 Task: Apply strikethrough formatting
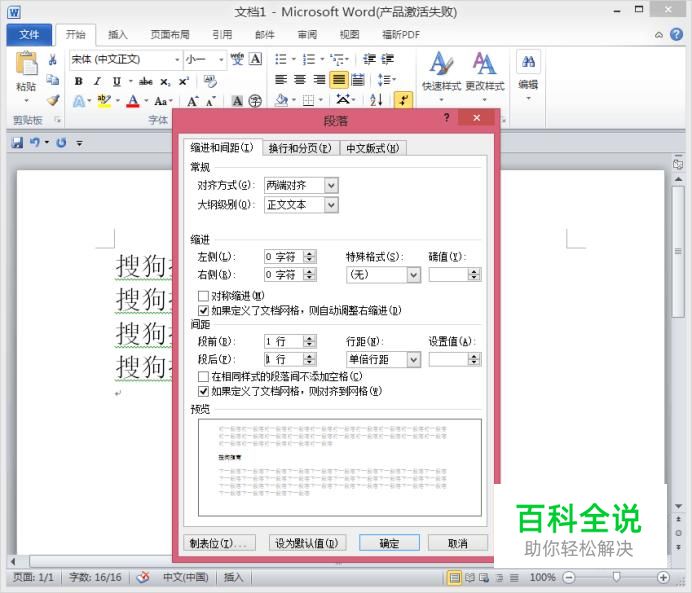click(146, 81)
